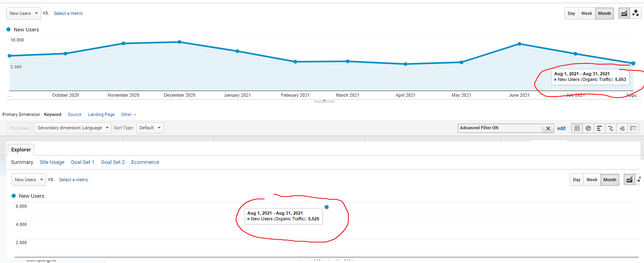Click the June 2021 data point
Screen dimensions: 644x263
coord(519,44)
